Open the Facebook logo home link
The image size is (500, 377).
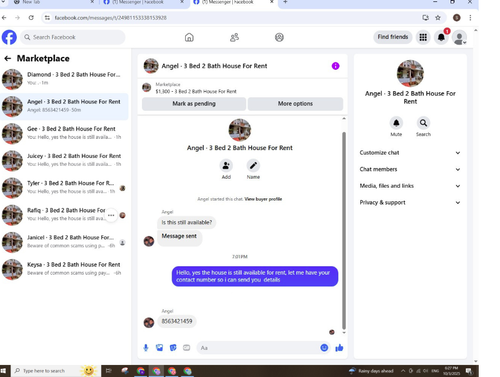click(x=9, y=37)
